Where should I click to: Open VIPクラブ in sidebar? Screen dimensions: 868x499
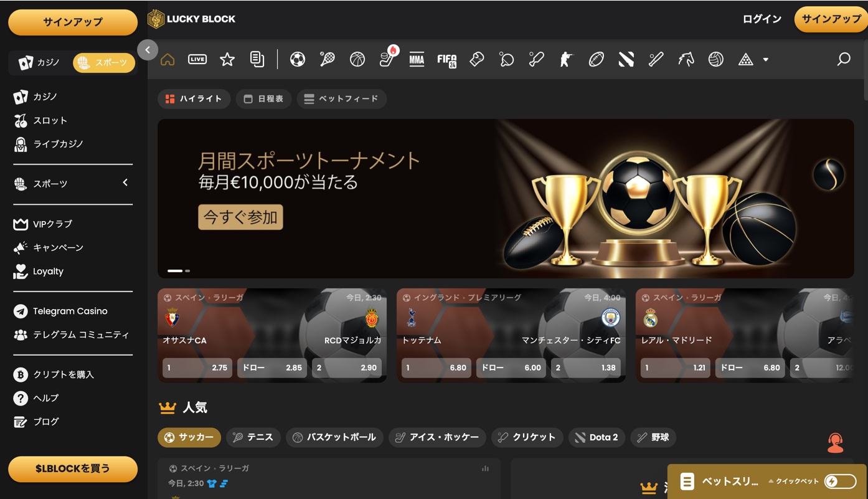(43, 224)
